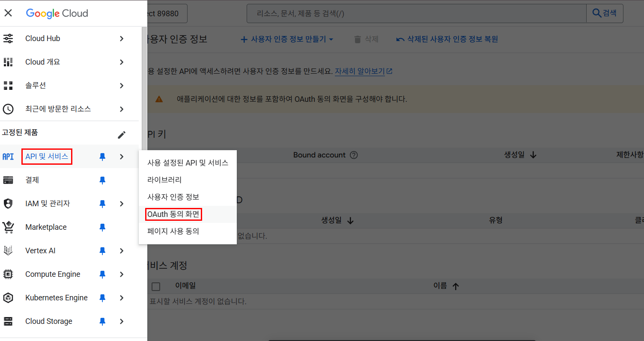Click the Cloud Hub icon

8,39
